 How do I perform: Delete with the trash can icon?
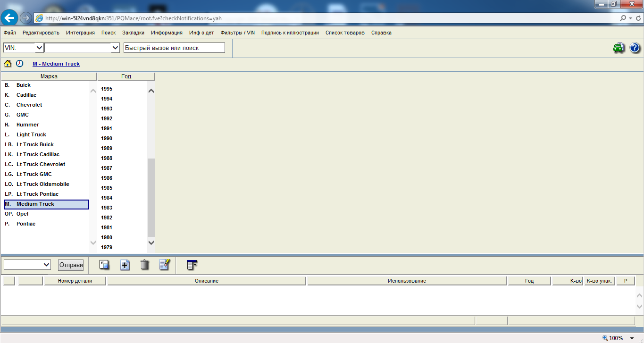point(144,265)
